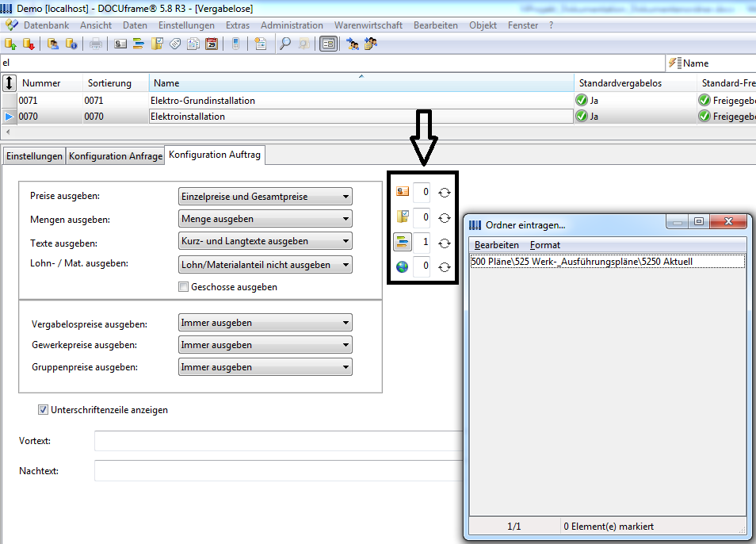Screen dimensions: 756x544
Task: Open Bearbeiten menu in Ordner eintragen window
Action: 497,245
